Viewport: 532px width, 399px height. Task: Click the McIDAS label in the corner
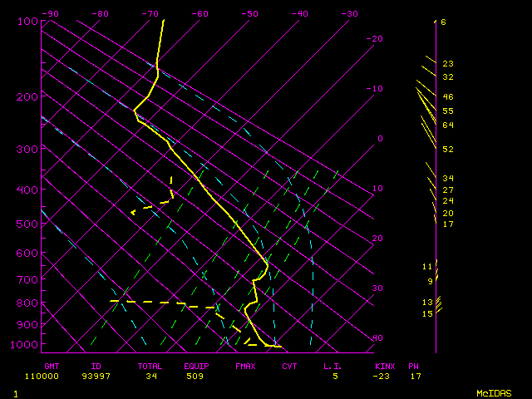point(494,392)
